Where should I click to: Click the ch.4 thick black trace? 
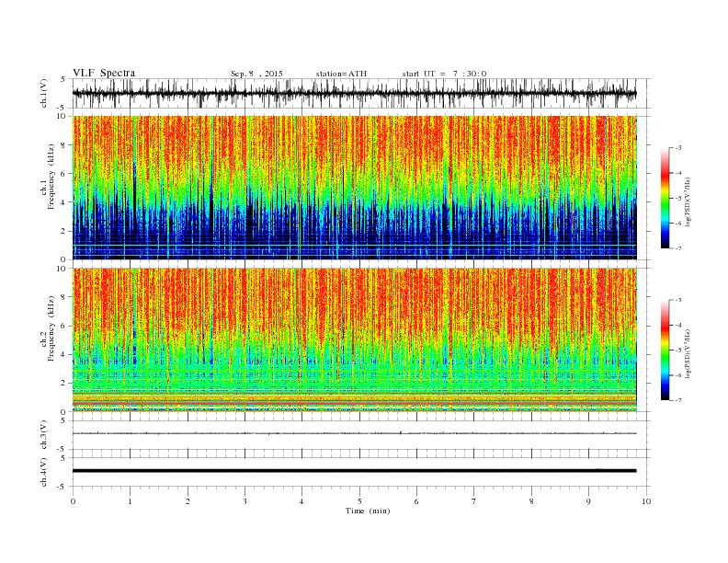354,471
